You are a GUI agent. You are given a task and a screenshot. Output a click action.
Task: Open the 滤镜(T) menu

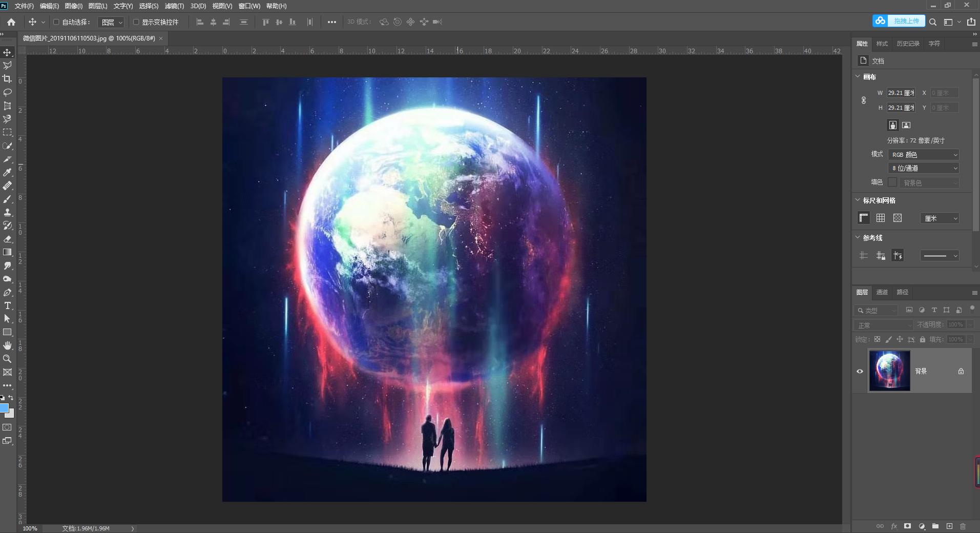click(x=174, y=6)
